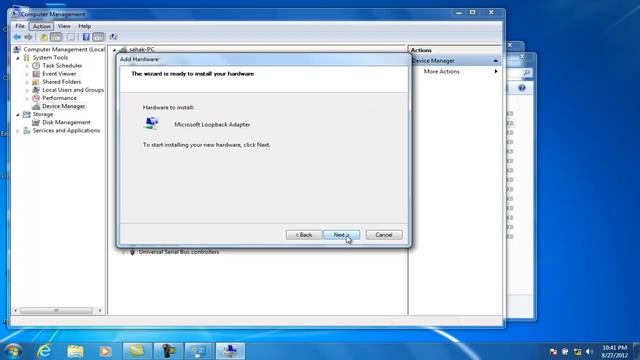Select Universal Serial Bus controllers in device list
640x360 pixels.
(179, 252)
